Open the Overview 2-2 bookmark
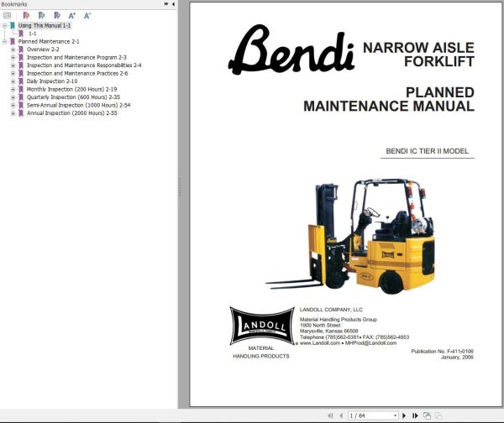Image resolution: width=504 pixels, height=423 pixels. pos(43,50)
